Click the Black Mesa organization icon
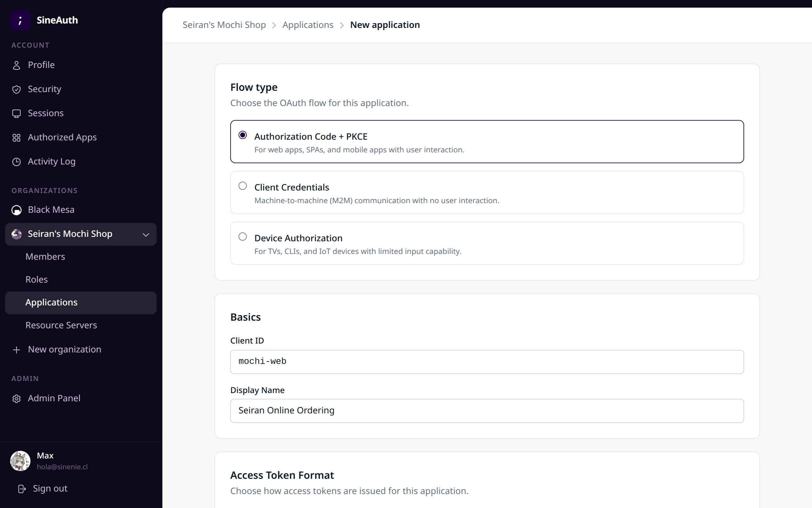This screenshot has width=812, height=508. [x=16, y=210]
